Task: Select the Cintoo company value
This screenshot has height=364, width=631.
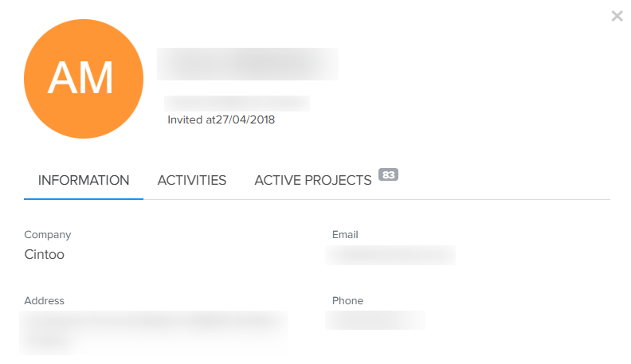Action: [45, 255]
